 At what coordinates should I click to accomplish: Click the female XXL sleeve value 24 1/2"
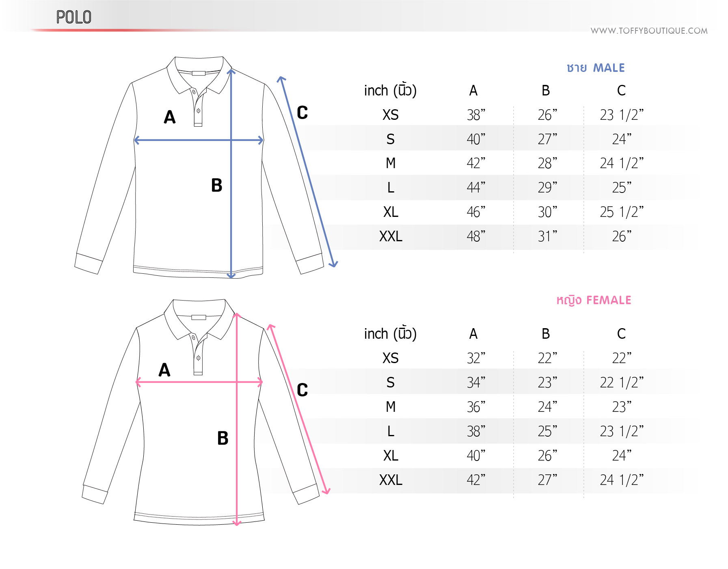[622, 480]
